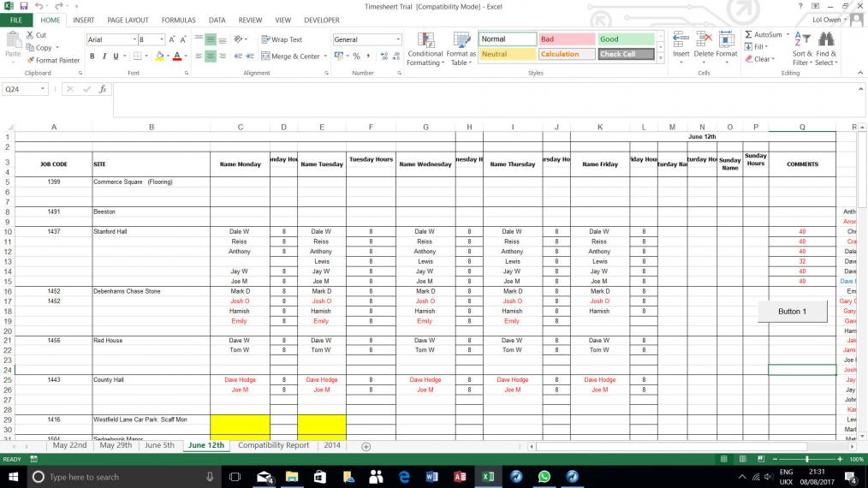Toggle Wrap Text
868x488 pixels.
pyautogui.click(x=282, y=39)
